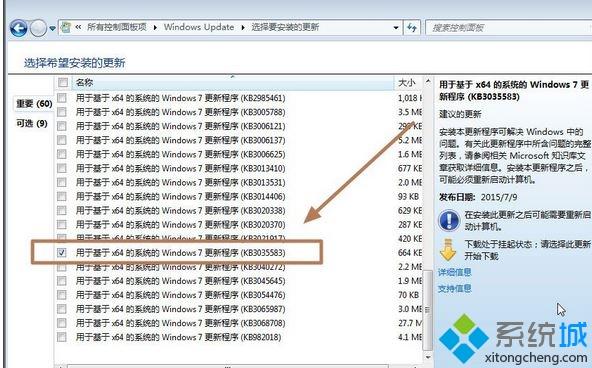592x368 pixels.
Task: Check the KB2985461 update checkbox
Action: tap(62, 98)
